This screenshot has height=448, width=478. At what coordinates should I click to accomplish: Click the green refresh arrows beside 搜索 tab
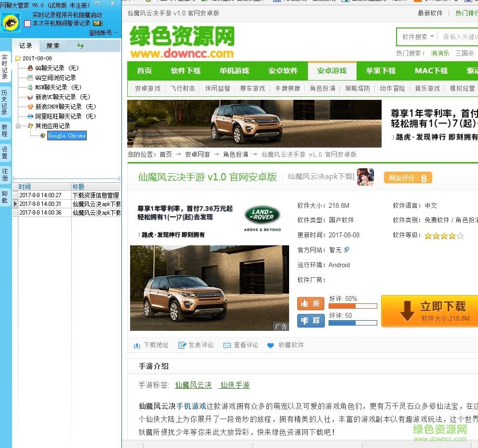[x=80, y=46]
